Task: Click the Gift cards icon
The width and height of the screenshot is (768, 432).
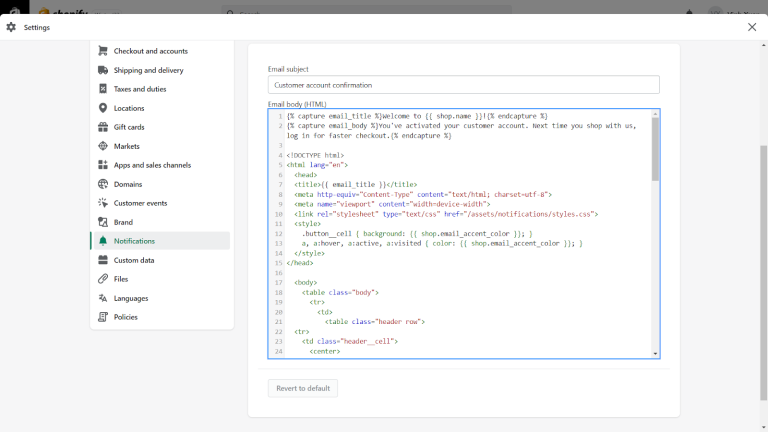Action: coord(103,127)
